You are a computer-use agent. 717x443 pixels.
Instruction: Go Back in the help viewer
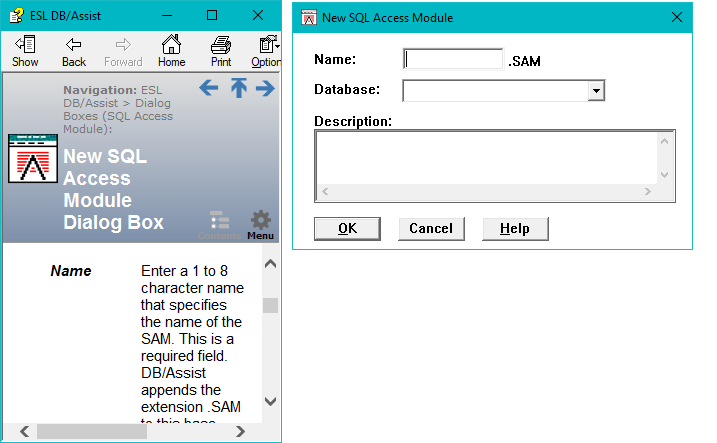[x=74, y=51]
